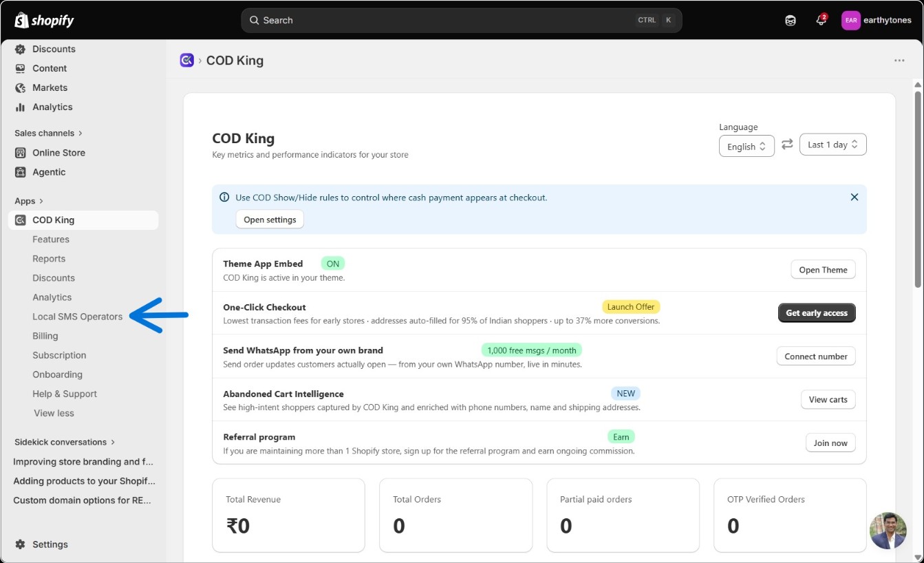Click the COD King app icon in sidebar
This screenshot has height=563, width=924.
point(20,220)
